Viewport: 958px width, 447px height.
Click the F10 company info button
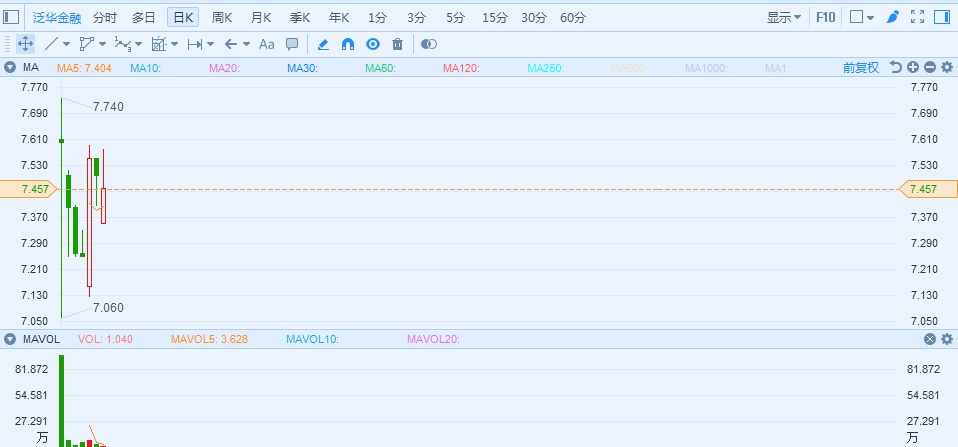[x=826, y=17]
